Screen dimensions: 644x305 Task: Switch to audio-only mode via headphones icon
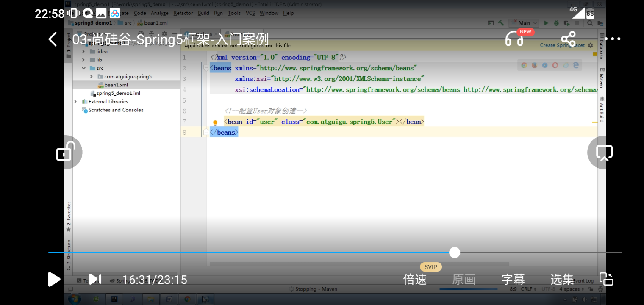tap(514, 39)
